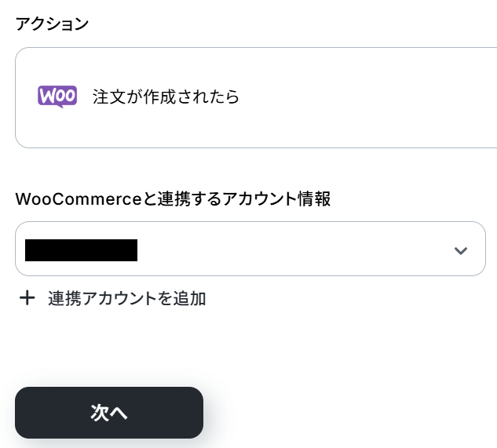This screenshot has height=448, width=497.
Task: Click the WooCommerceと連携するアカウント情報 label
Action: pyautogui.click(x=173, y=199)
